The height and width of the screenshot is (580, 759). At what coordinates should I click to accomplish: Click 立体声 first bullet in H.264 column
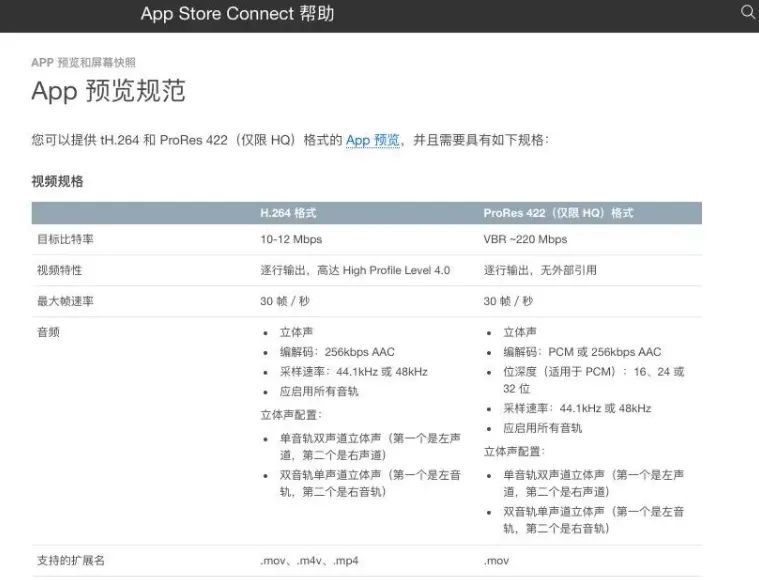click(x=296, y=332)
